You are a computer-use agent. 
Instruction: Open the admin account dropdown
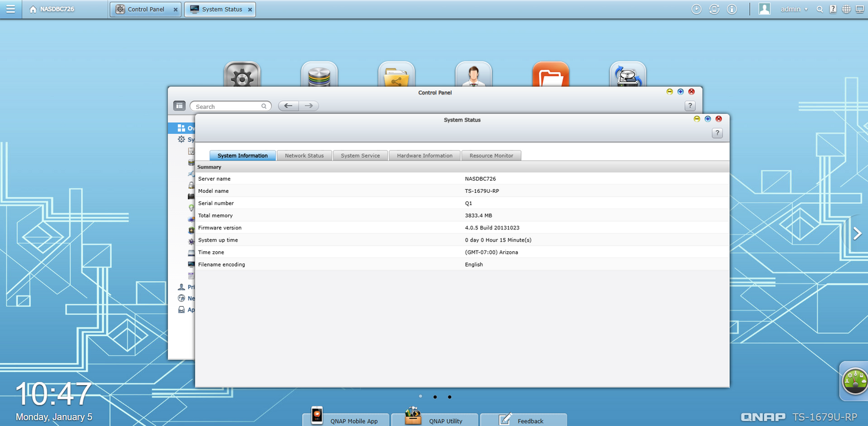click(x=791, y=9)
